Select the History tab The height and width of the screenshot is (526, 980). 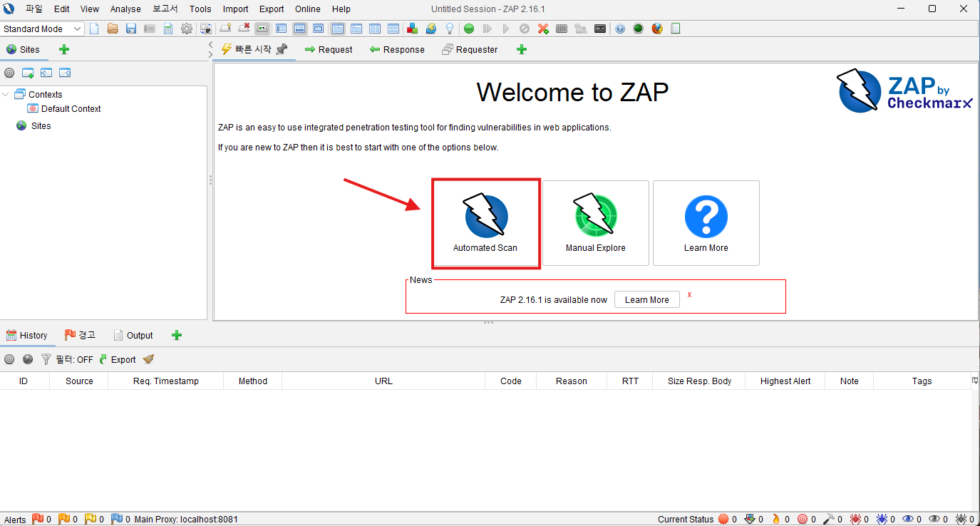(x=26, y=335)
